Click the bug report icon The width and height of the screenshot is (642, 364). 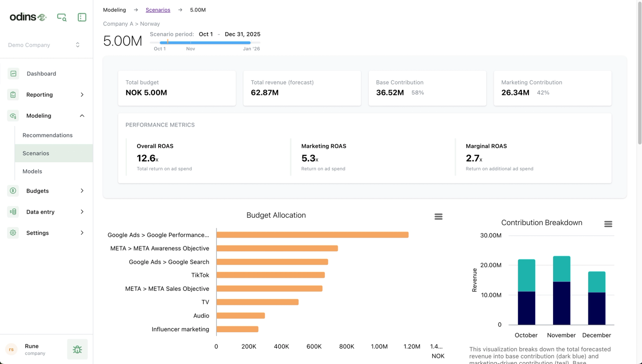coord(77,349)
